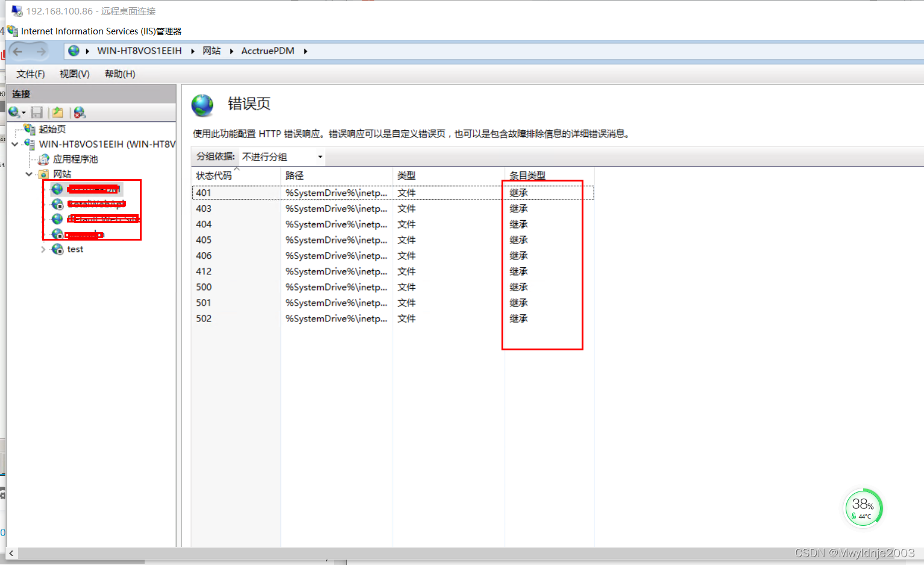The image size is (924, 565).
Task: Open the breadcrumb arrow before WIN-HT8VOS1EEIH
Action: [87, 51]
